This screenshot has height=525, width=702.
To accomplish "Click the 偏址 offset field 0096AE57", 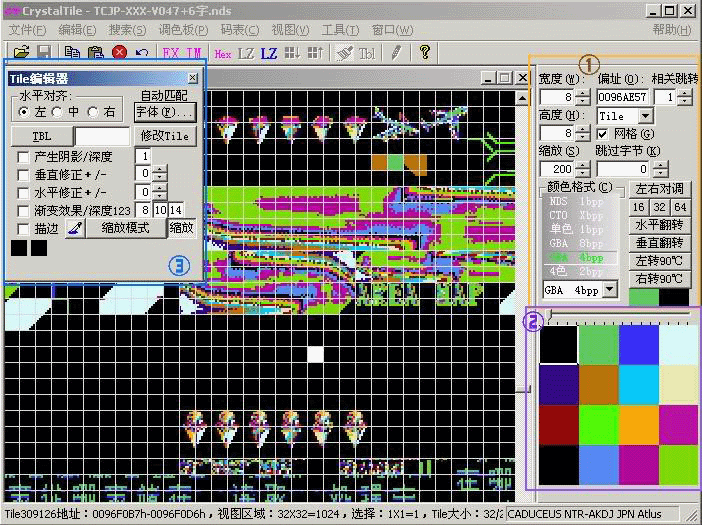I will tap(622, 97).
